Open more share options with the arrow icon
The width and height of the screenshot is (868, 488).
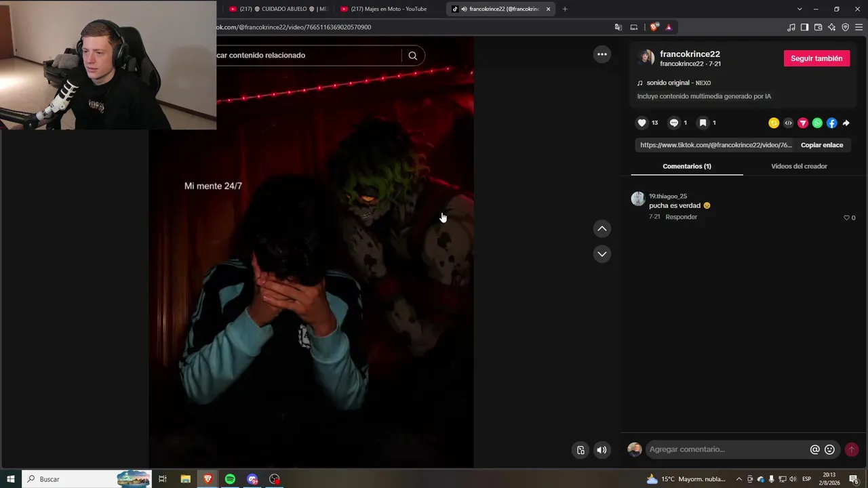(x=846, y=123)
